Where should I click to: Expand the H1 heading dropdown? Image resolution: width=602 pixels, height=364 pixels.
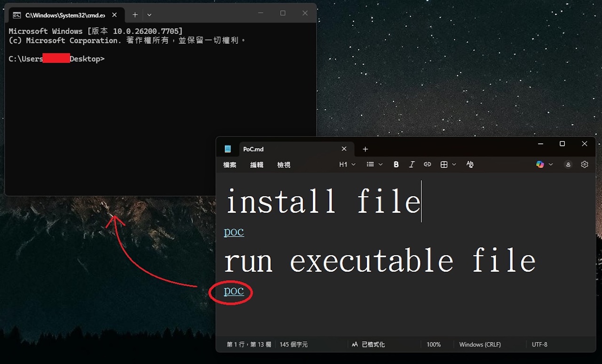(347, 165)
